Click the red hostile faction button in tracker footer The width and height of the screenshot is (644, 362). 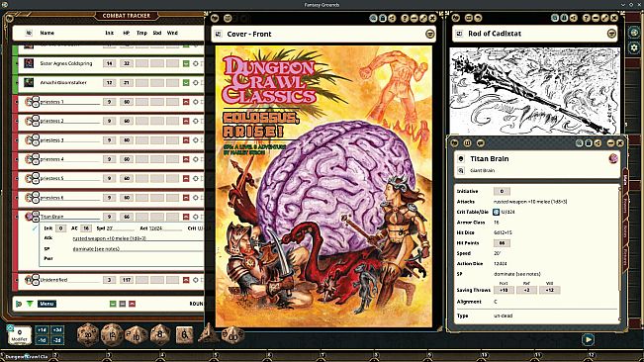tap(132, 304)
